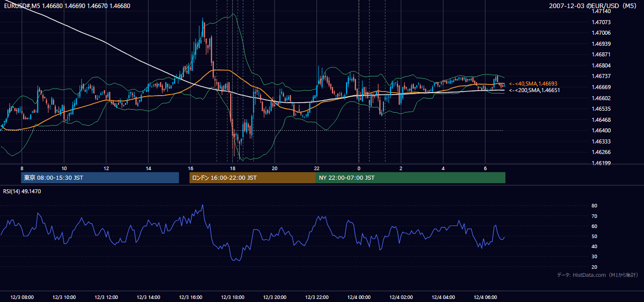Screen dimensions: 644x302
Task: Click price axis value 1.46400
Action: pos(601,130)
